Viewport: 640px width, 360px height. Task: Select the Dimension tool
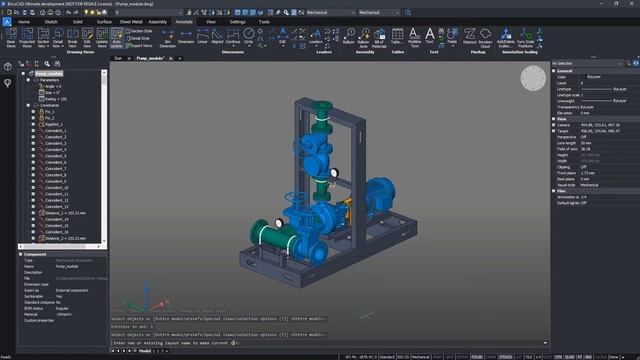(186, 37)
